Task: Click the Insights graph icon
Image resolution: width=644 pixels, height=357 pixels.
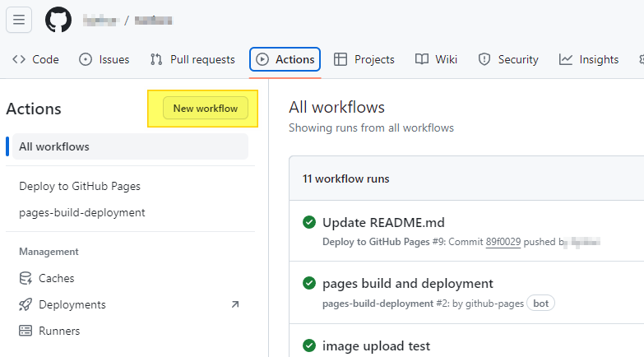Action: pos(566,59)
